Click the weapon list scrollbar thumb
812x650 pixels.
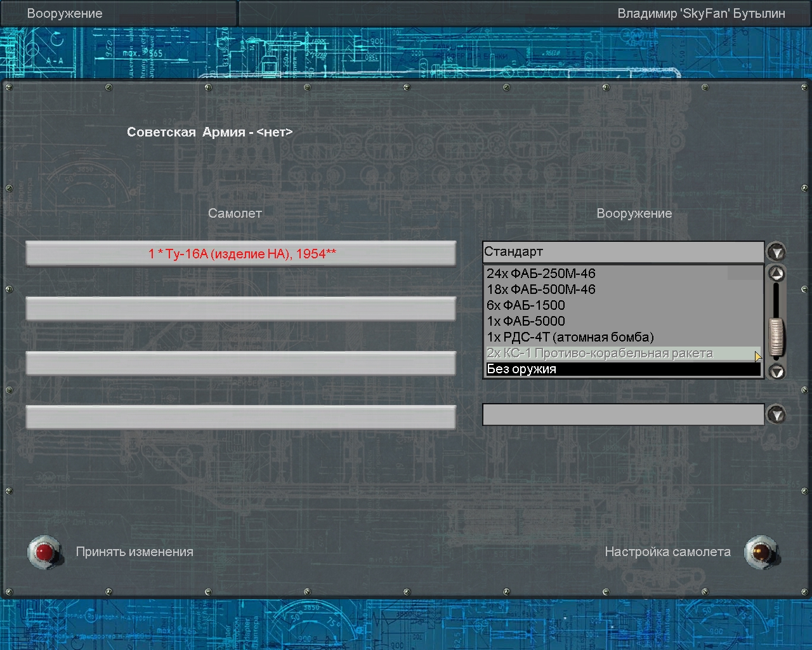776,338
